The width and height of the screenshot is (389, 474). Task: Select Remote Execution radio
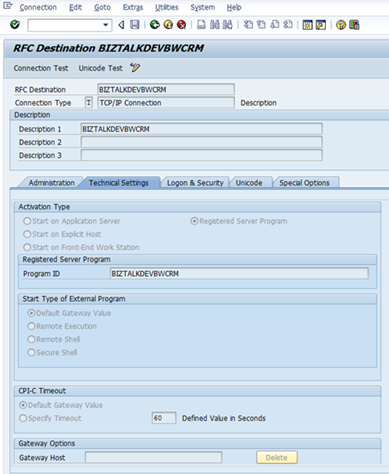[31, 326]
